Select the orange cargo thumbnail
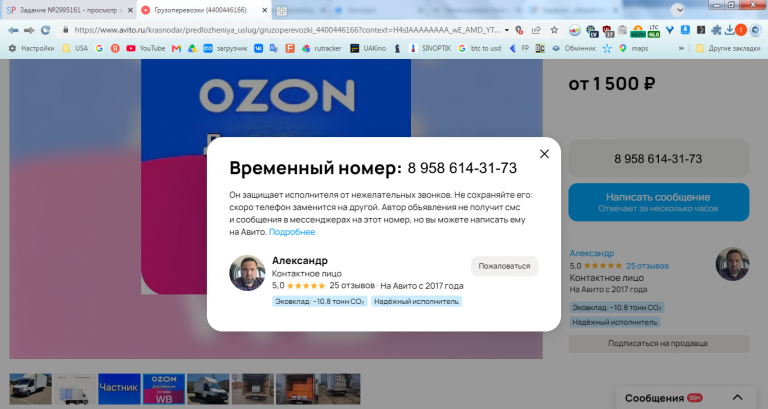The width and height of the screenshot is (768, 409). click(x=297, y=389)
